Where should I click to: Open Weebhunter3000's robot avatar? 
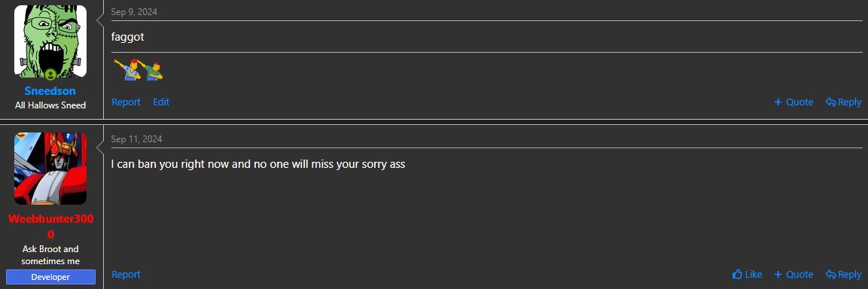[x=50, y=169]
